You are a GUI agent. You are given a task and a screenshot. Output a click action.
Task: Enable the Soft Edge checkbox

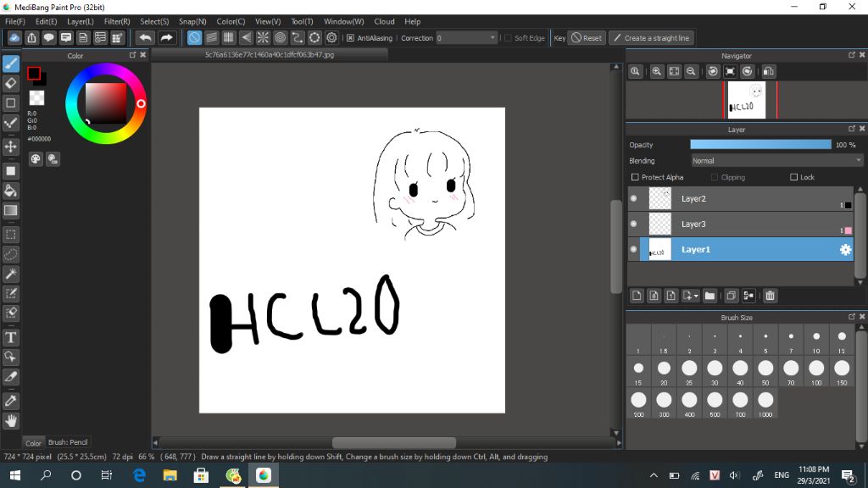pyautogui.click(x=508, y=38)
